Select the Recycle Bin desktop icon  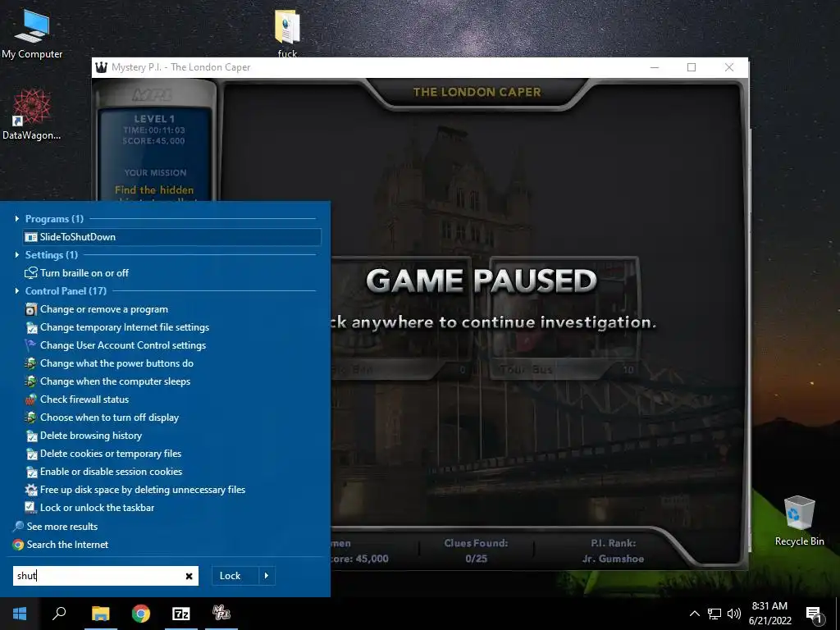pos(799,521)
